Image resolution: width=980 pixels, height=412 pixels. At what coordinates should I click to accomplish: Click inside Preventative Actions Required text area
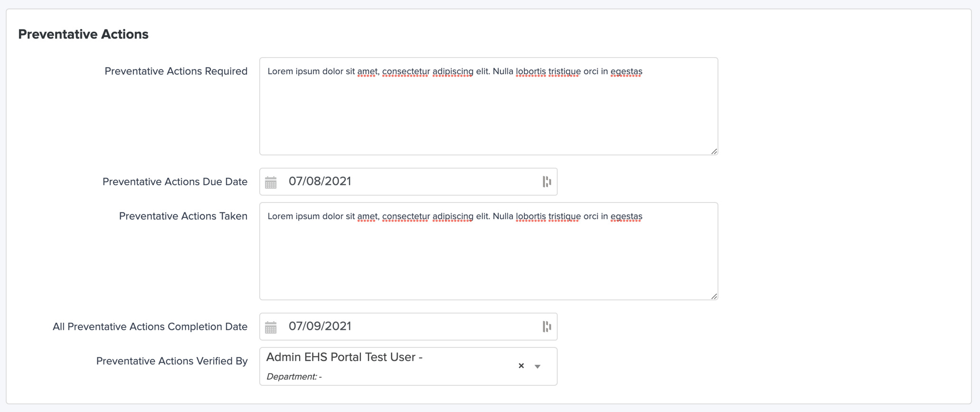[488, 114]
